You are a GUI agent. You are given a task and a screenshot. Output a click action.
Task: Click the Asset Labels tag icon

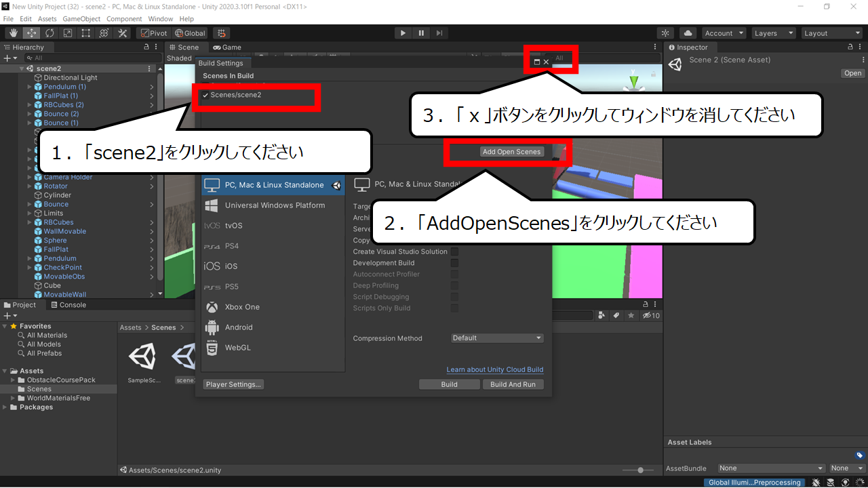(x=859, y=455)
